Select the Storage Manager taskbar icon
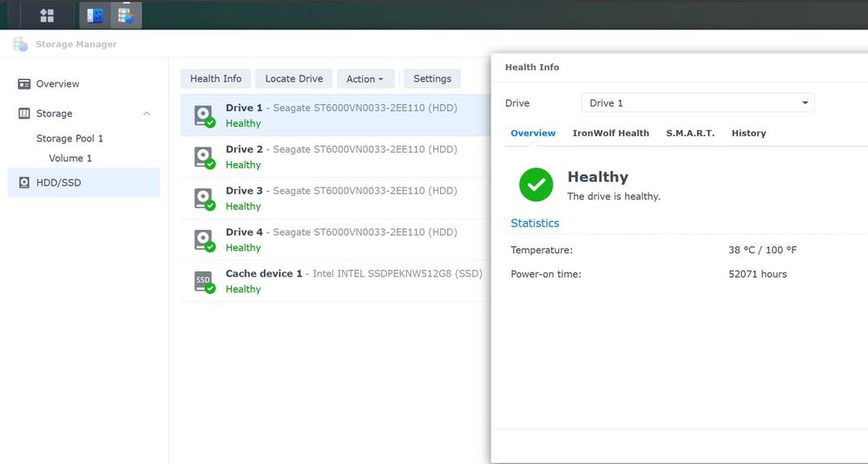 click(x=126, y=16)
